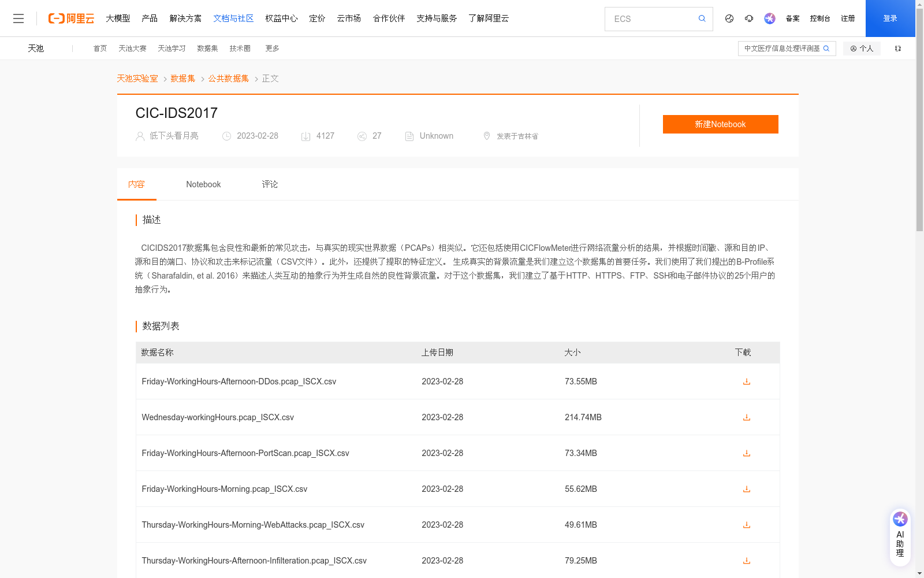The width and height of the screenshot is (924, 578).
Task: Download Friday-WorkingHours-Afternoon-DDos CSV file
Action: click(x=746, y=381)
